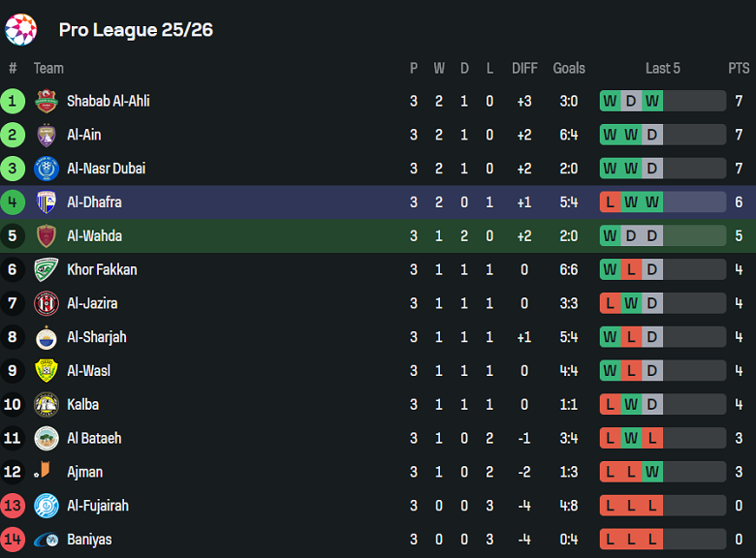
Task: Open the Al-Sharjah team name link
Action: coord(97,337)
